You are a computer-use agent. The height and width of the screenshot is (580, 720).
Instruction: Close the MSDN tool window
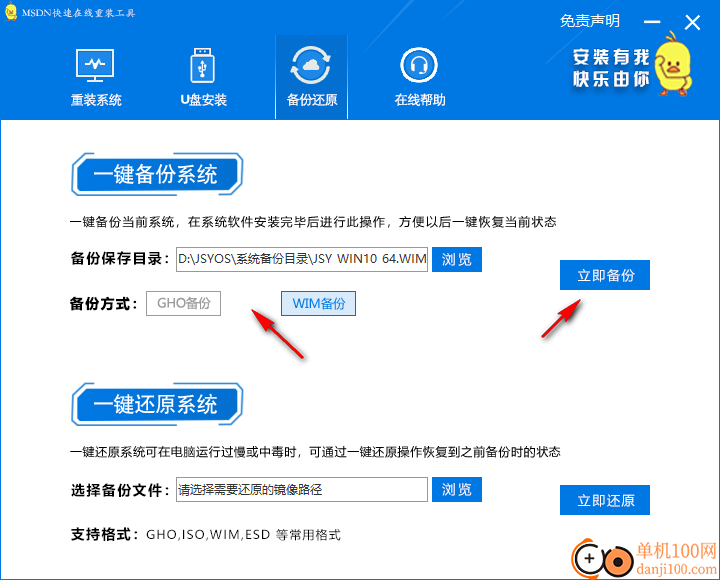click(692, 22)
